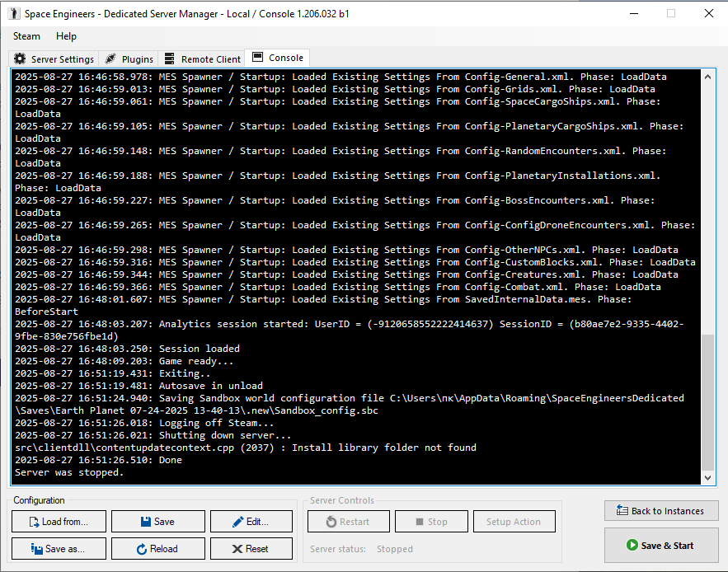The height and width of the screenshot is (572, 728).
Task: Click the Config-General.xml log line
Action: tap(341, 77)
